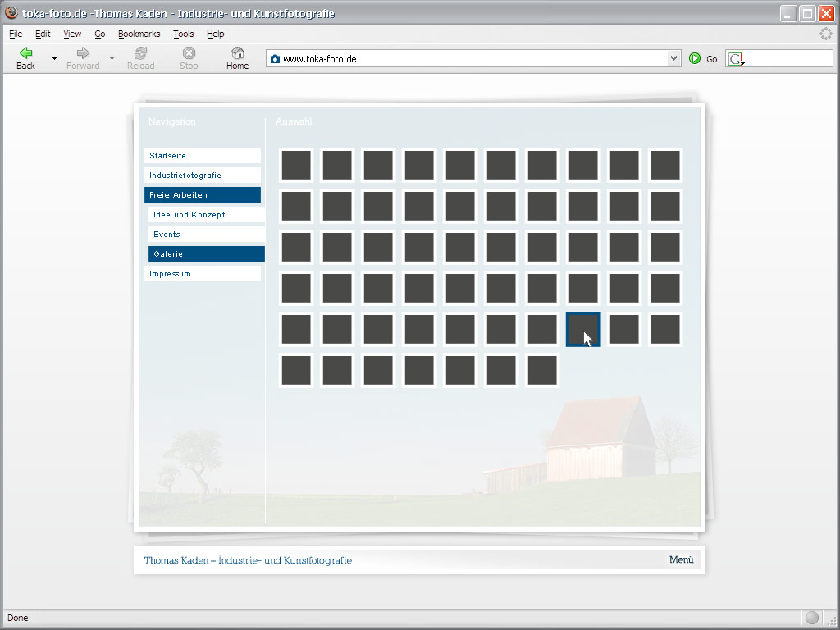The width and height of the screenshot is (840, 630).
Task: Click into the URL address field
Action: tap(468, 59)
